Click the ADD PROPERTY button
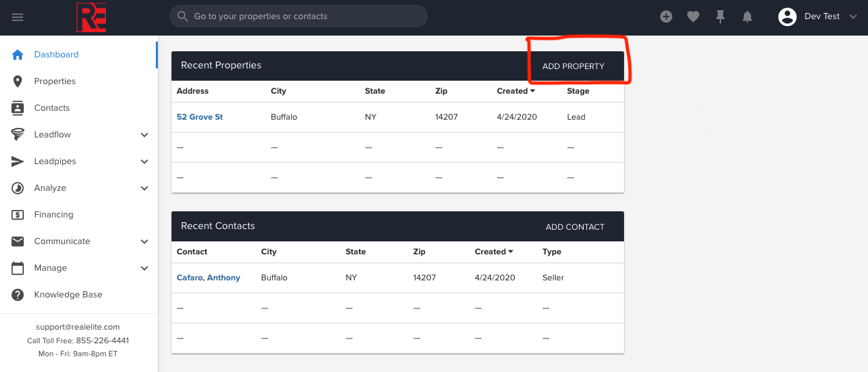This screenshot has height=372, width=868. (573, 66)
